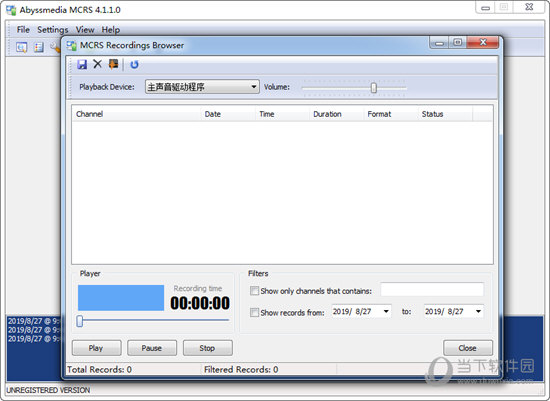Minimize the Abyssmedia MCRS main window
This screenshot has height=401, width=550.
[485, 8]
